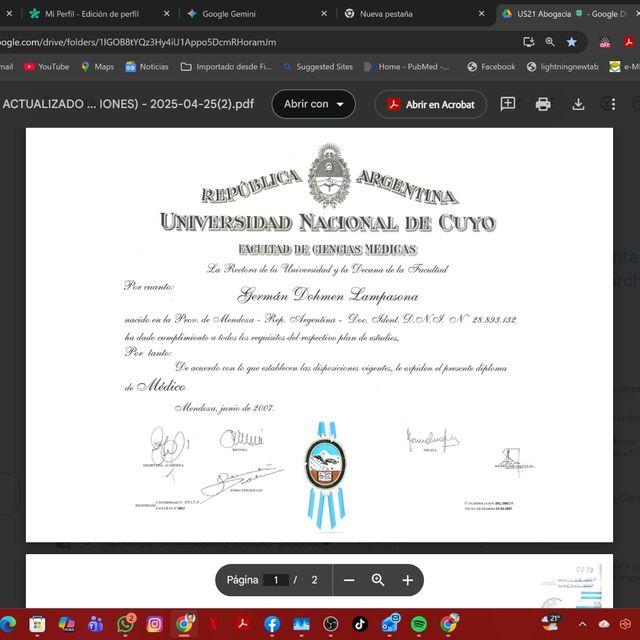
Task: Open the Suggested Sites bookmark
Action: [x=318, y=67]
